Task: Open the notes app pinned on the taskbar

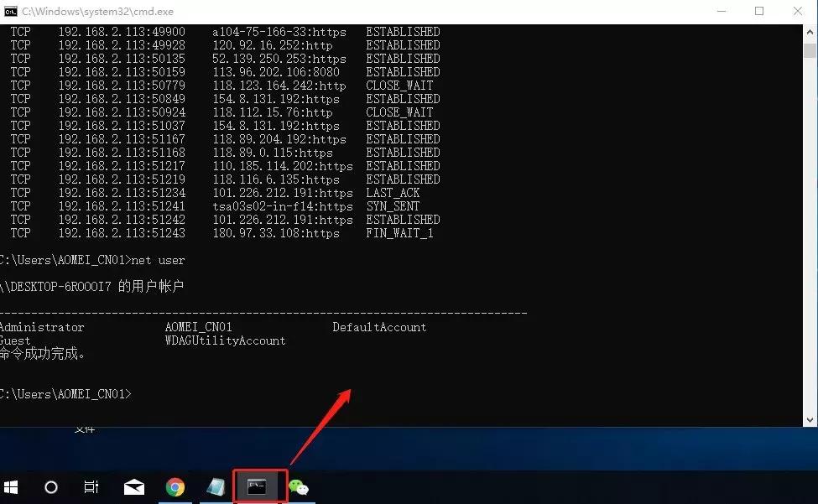Action: coord(216,487)
